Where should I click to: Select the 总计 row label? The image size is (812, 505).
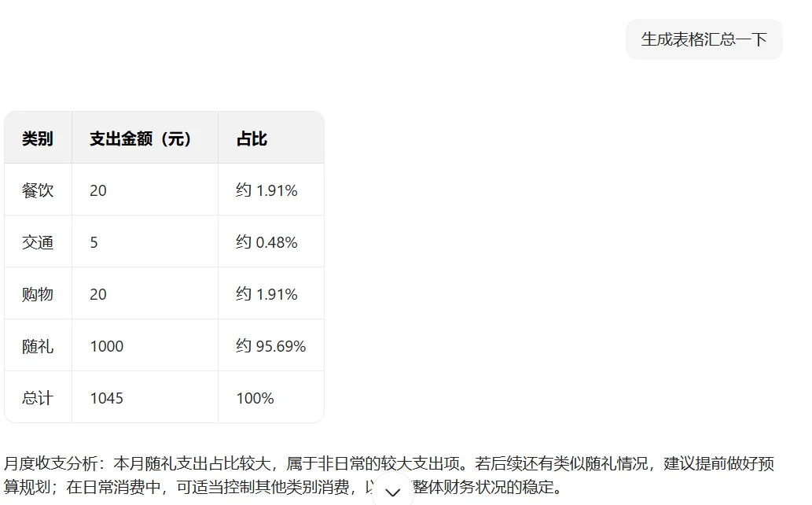point(38,397)
